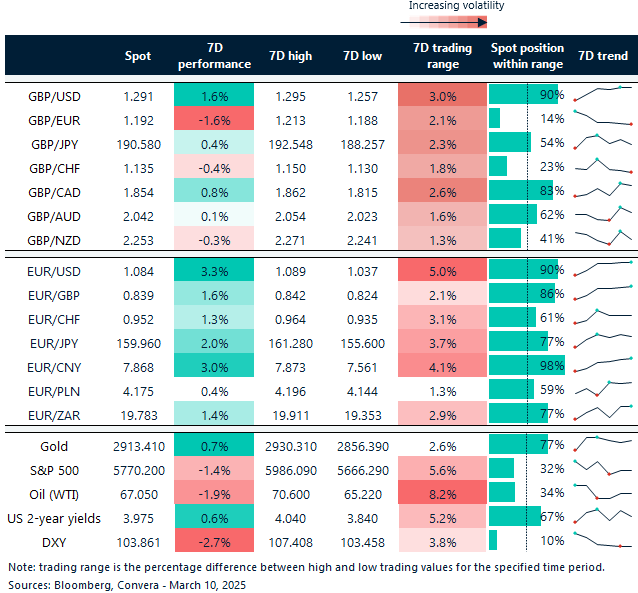Click GBP/USD 90% spot position bar
638x593 pixels.
coord(523,94)
